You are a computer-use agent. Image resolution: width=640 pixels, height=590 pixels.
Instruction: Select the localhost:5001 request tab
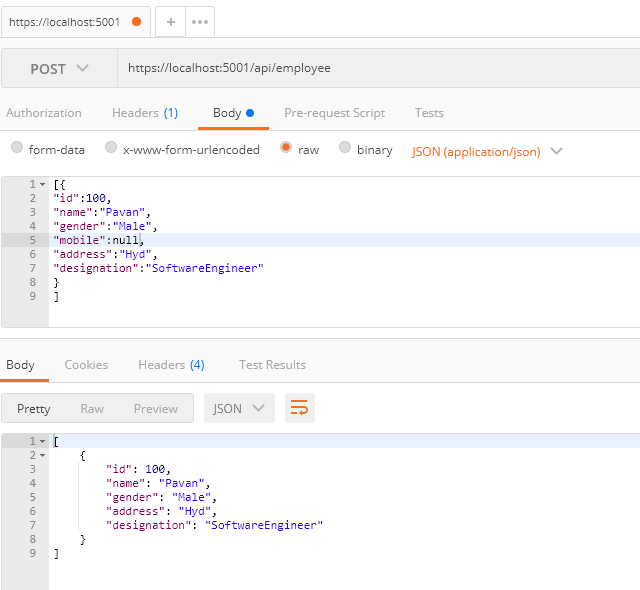(76, 22)
